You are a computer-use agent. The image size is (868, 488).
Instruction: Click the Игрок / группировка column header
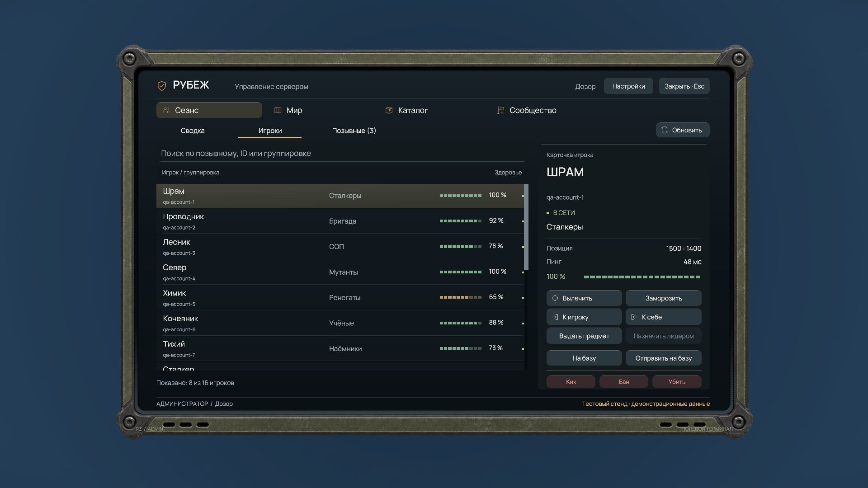[x=191, y=173]
